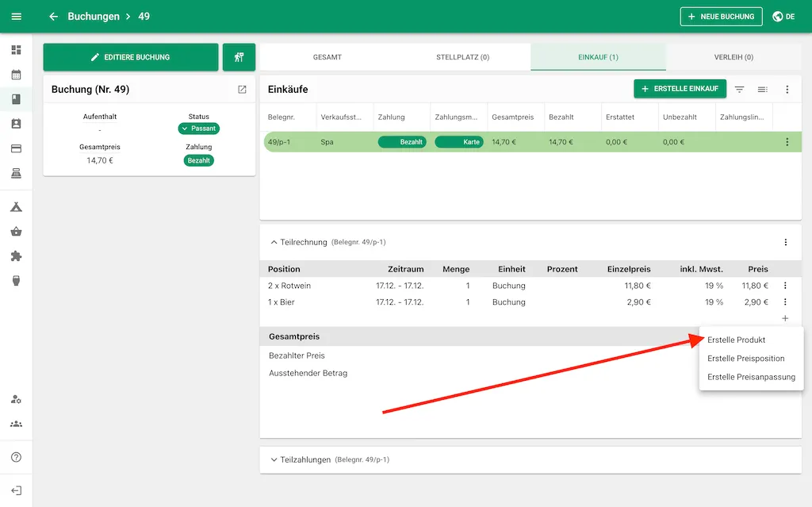The width and height of the screenshot is (812, 507).
Task: Click the Bezahlt badge under Zahlung
Action: pos(199,161)
